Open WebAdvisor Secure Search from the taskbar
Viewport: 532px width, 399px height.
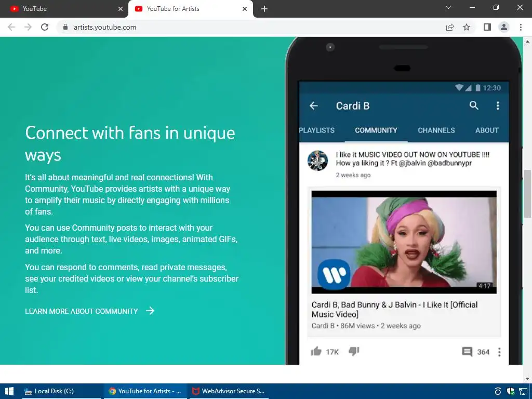point(229,391)
